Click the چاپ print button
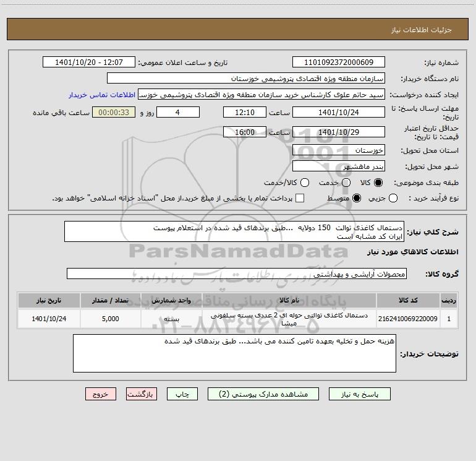The height and width of the screenshot is (461, 476). (182, 394)
